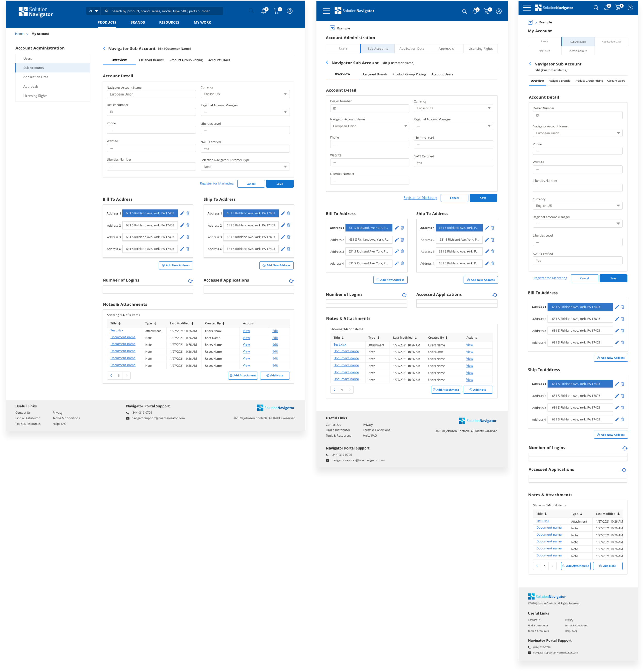Open notifications bell in mobile layout header

pyautogui.click(x=607, y=7)
